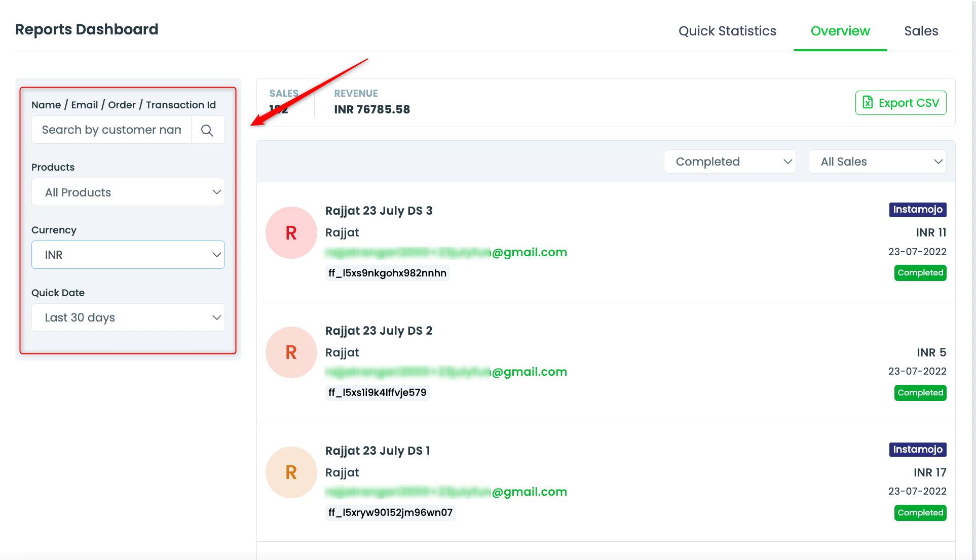Click the Export CSV file icon
Image resolution: width=976 pixels, height=560 pixels.
click(x=868, y=103)
